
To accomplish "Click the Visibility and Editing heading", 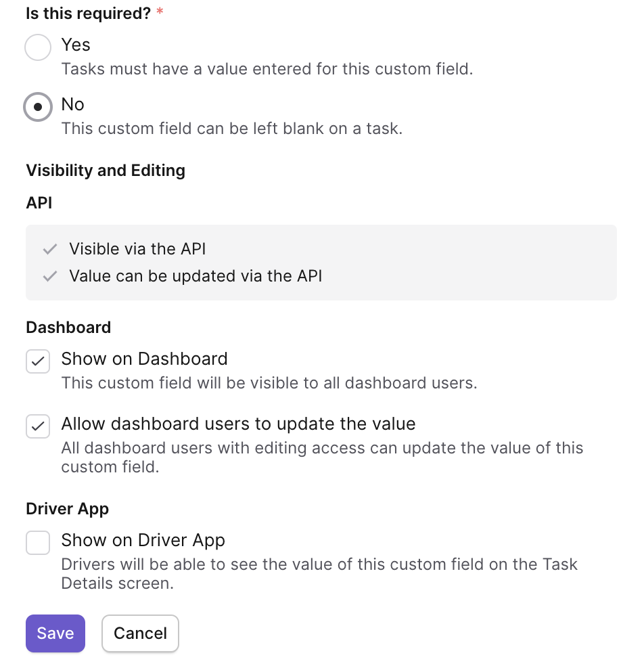I will 106,171.
